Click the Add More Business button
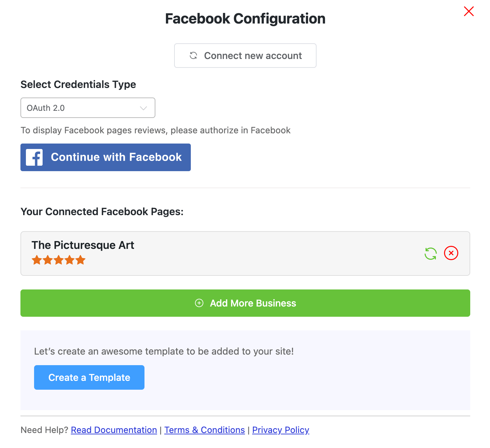The width and height of the screenshot is (490, 448). [245, 303]
